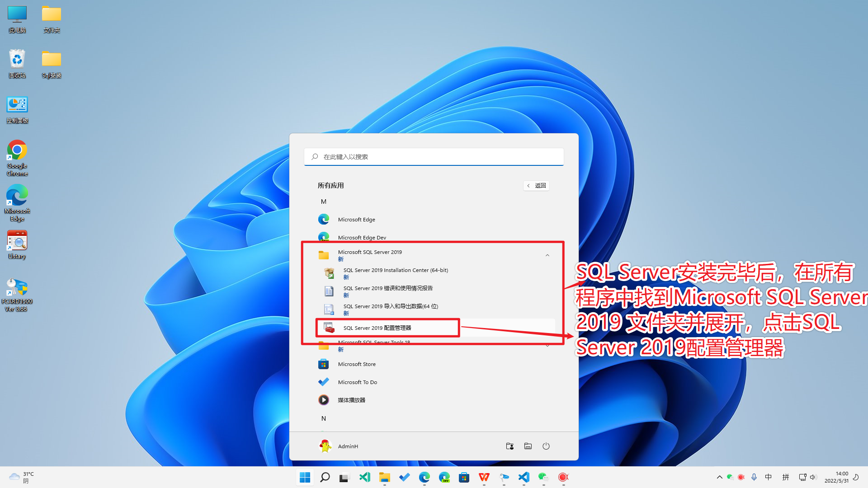Open WPS Office from the taskbar
Viewport: 868px width, 488px height.
[x=484, y=477]
